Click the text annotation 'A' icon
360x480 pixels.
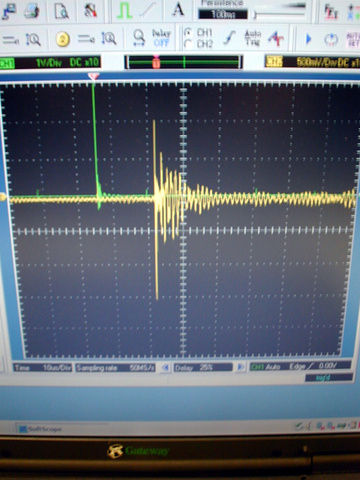[x=178, y=9]
